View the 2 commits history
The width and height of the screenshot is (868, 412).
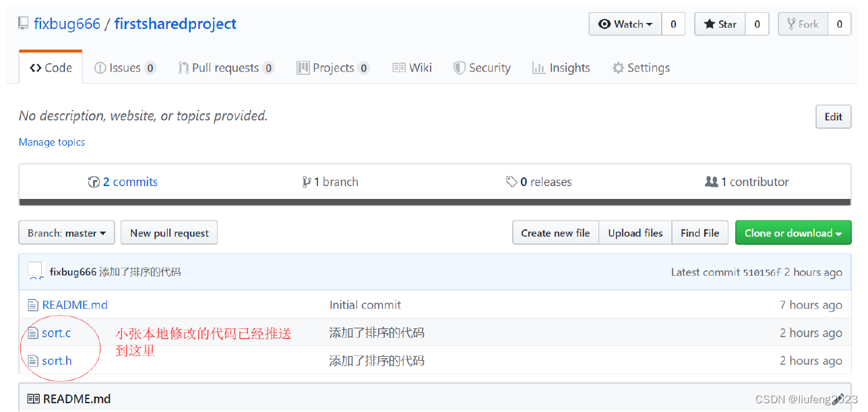tap(123, 182)
